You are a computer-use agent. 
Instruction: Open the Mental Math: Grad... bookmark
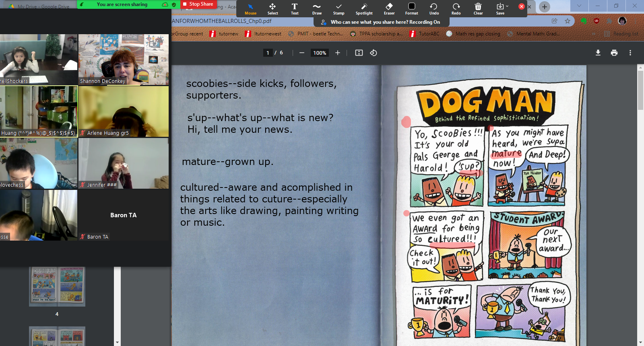(x=533, y=34)
